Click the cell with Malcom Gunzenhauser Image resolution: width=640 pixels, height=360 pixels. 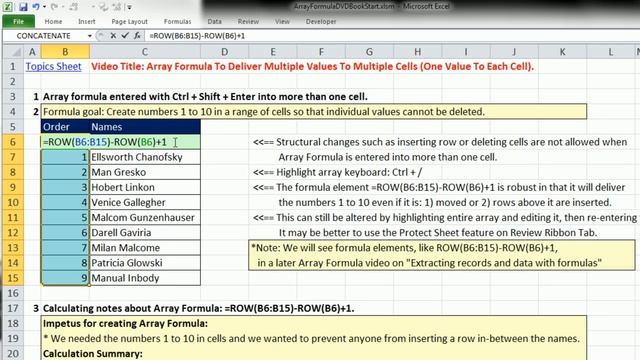click(145, 218)
